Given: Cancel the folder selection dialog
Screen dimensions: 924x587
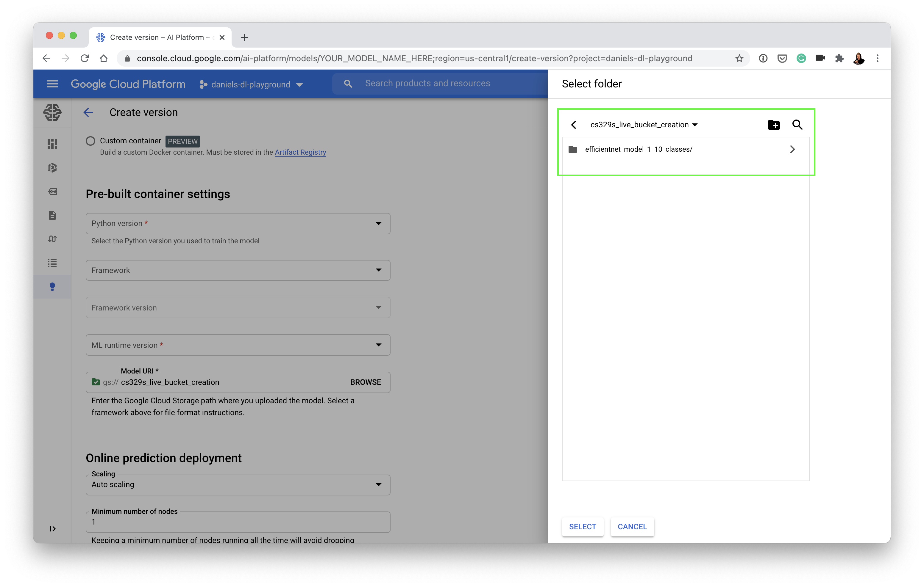Looking at the screenshot, I should [632, 527].
